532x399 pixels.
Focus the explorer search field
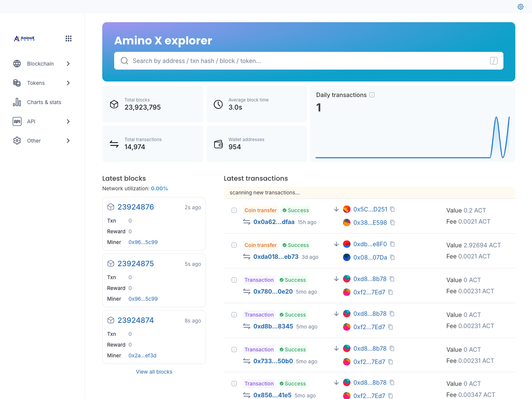tap(309, 61)
